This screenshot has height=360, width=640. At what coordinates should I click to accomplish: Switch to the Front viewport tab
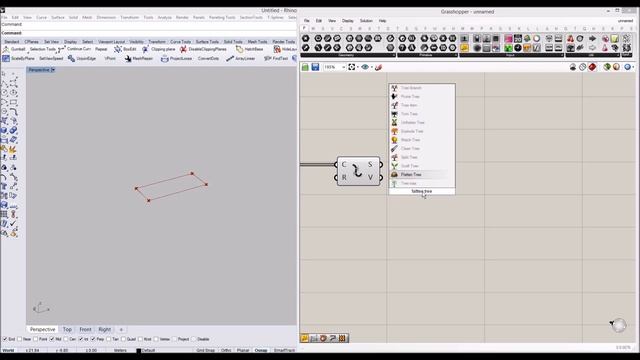click(x=85, y=329)
